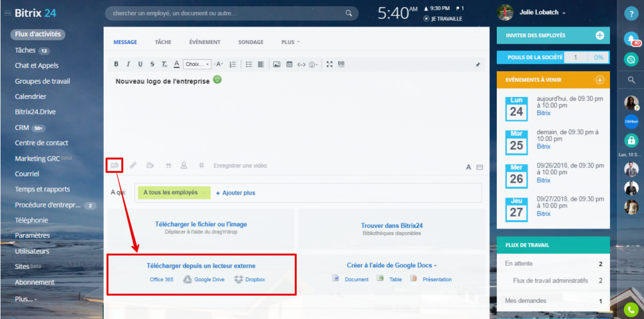
Task: Clear text formatting with Tx icon
Action: pyautogui.click(x=164, y=64)
